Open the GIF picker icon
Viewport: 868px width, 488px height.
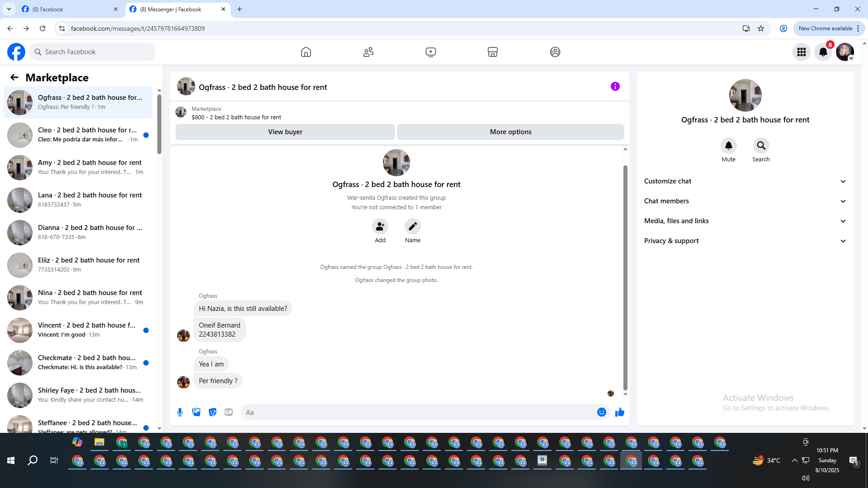coord(229,412)
